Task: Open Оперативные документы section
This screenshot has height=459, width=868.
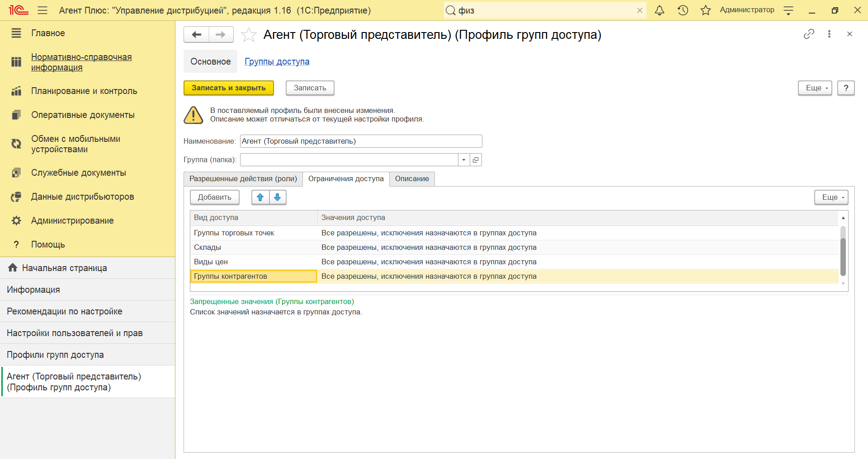Action: tap(83, 115)
